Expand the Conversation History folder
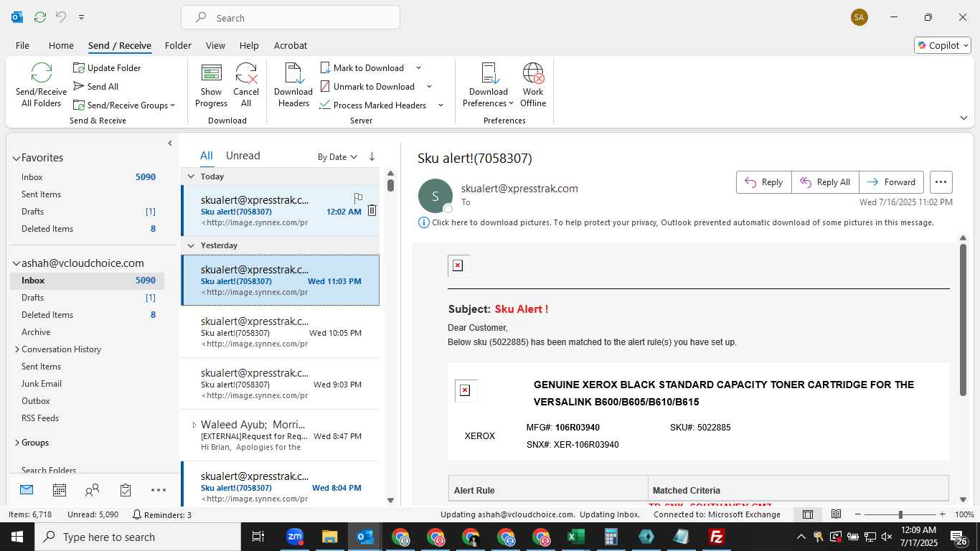The width and height of the screenshot is (980, 551). [x=17, y=349]
